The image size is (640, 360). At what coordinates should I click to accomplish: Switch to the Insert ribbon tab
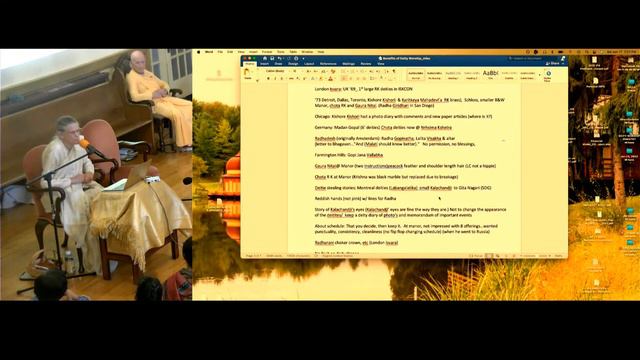tap(264, 64)
